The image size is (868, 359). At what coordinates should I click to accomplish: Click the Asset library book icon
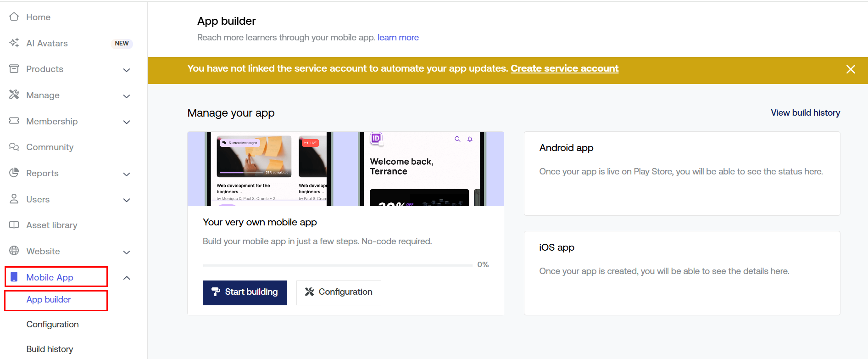pos(14,225)
